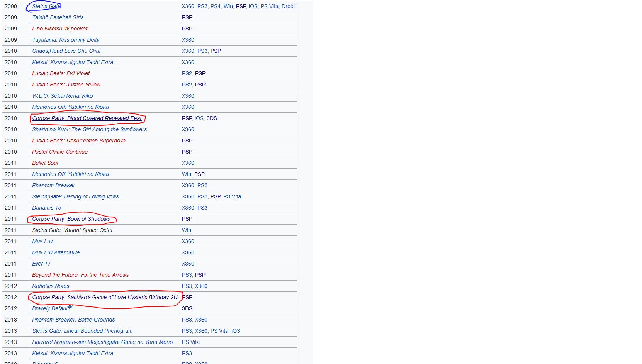Open Corpse Party: Sachiko's Game of Love link
The image size is (642, 364).
[105, 297]
